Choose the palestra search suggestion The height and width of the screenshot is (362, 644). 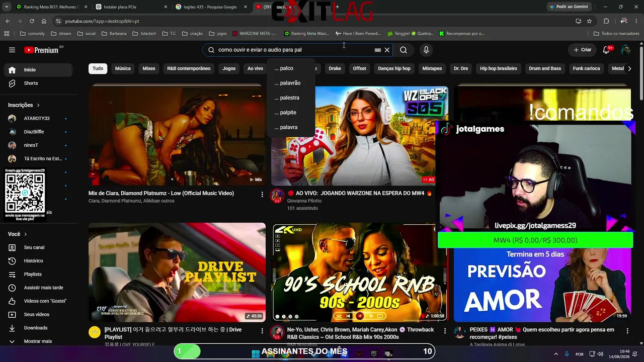click(x=291, y=98)
